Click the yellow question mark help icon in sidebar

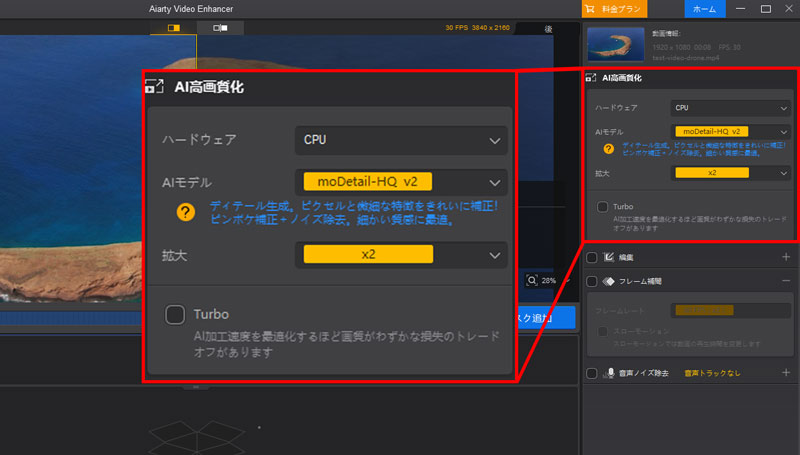pyautogui.click(x=608, y=149)
